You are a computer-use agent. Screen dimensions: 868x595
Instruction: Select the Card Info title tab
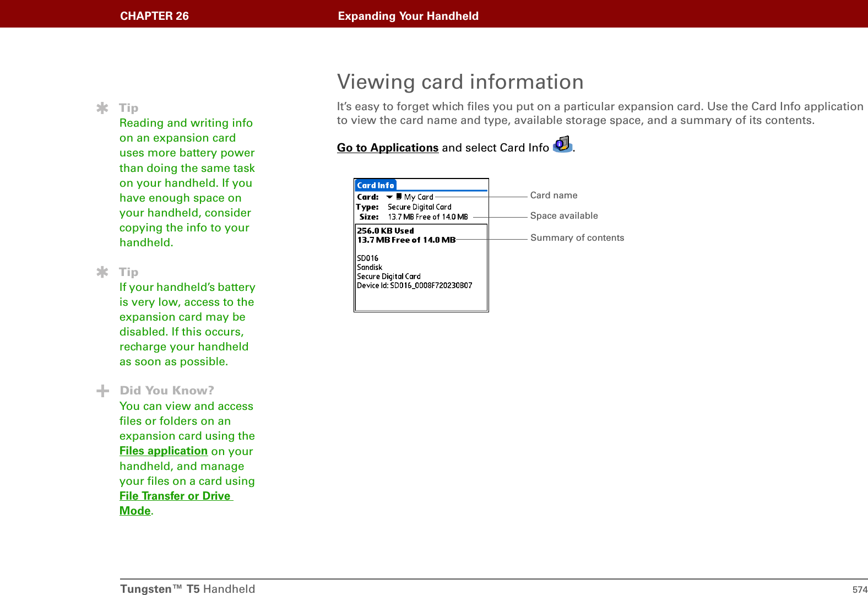[x=376, y=185]
